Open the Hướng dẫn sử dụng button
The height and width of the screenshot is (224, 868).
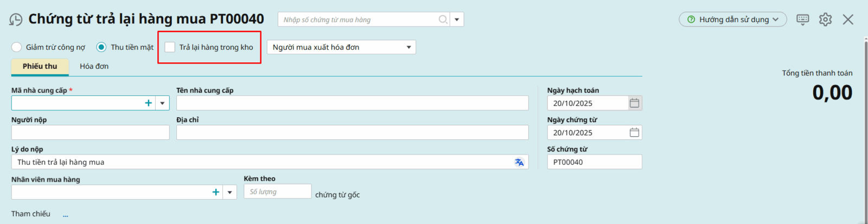pos(732,20)
